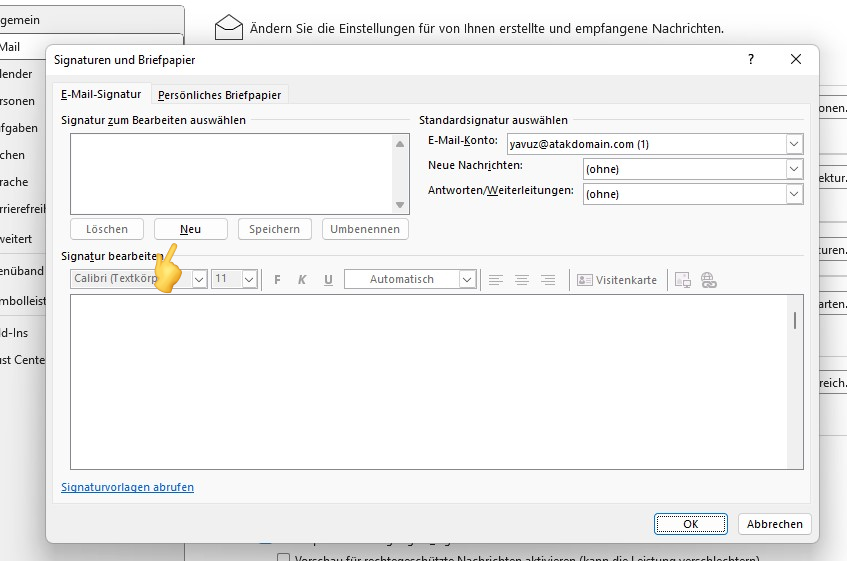Confirm the dialog with OK

690,524
